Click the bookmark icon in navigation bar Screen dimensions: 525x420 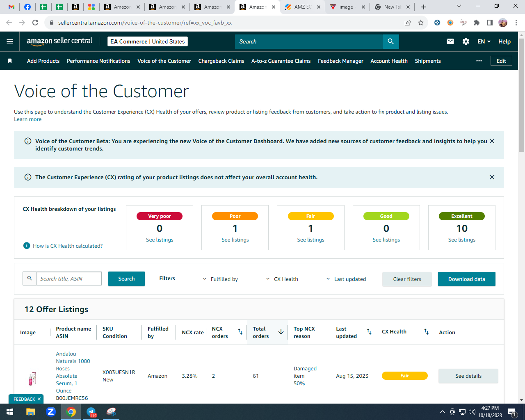click(x=10, y=61)
